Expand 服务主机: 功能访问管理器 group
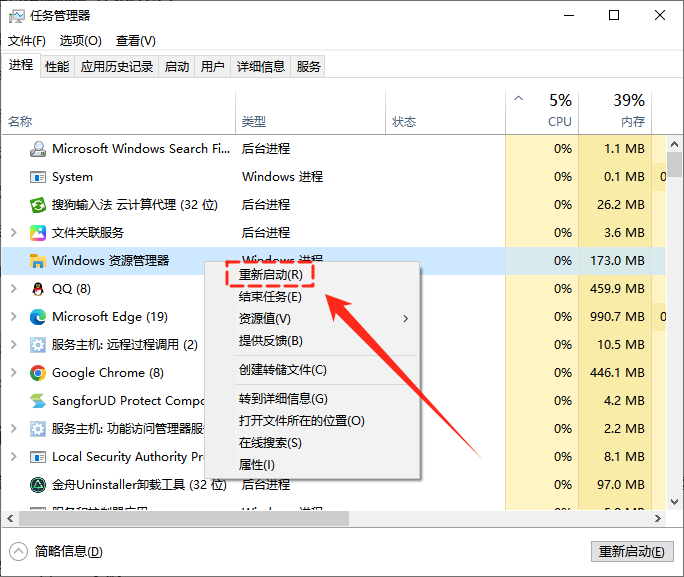The image size is (684, 577). point(14,429)
